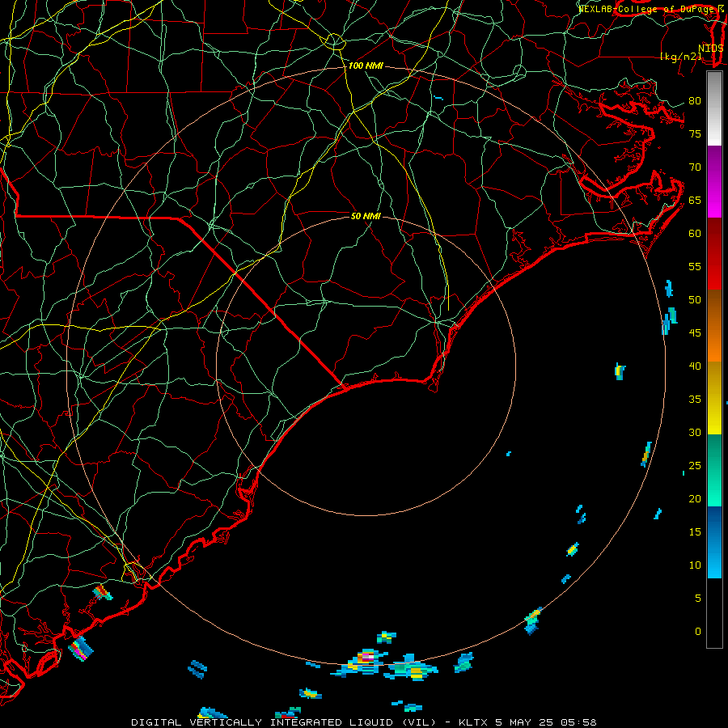Viewport: 728px width, 728px height.
Task: Pick the black bottom segment of the VIL scale
Action: [x=714, y=613]
